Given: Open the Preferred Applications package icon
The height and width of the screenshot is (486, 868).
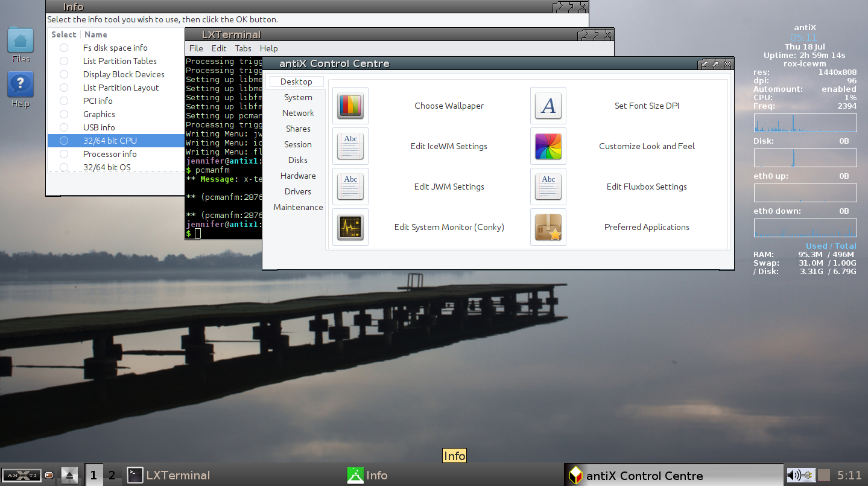Looking at the screenshot, I should (548, 227).
